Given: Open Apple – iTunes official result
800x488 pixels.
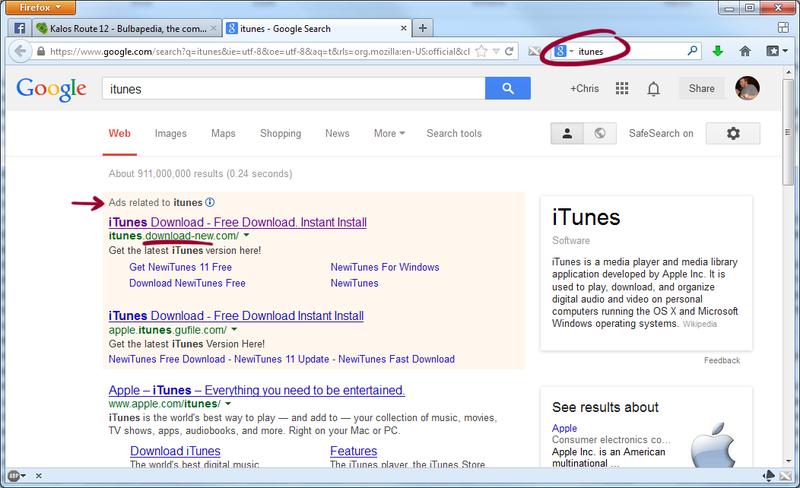Looking at the screenshot, I should coord(257,391).
